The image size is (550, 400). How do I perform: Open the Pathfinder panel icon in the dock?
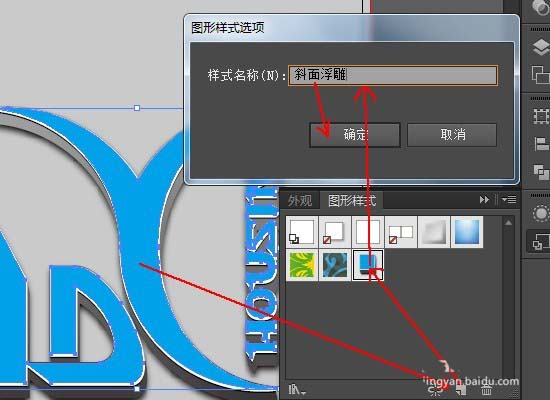click(x=541, y=172)
